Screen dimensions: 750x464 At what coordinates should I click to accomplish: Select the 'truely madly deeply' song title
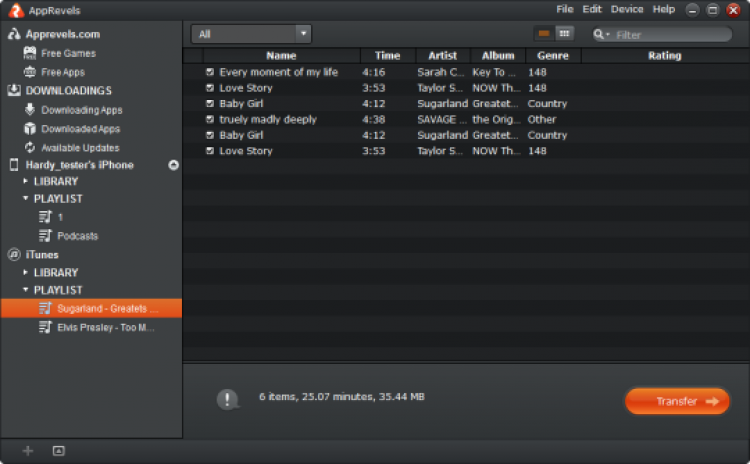268,120
